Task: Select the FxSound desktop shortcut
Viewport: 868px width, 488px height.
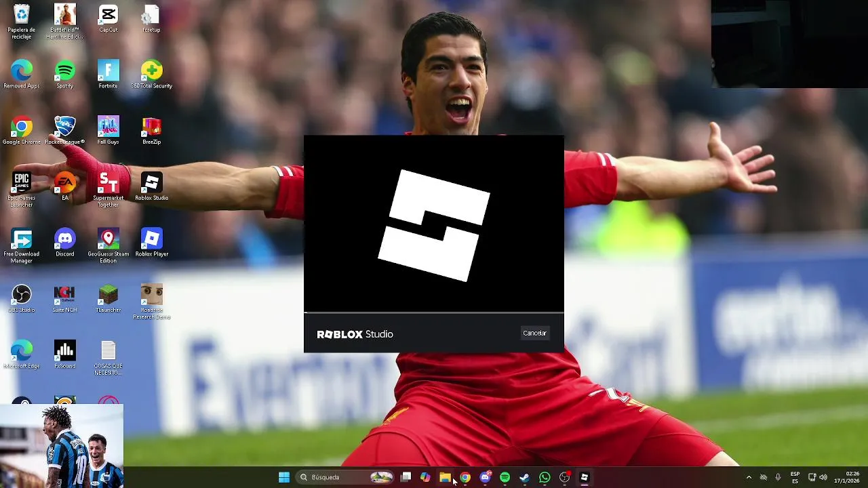Action: click(65, 354)
